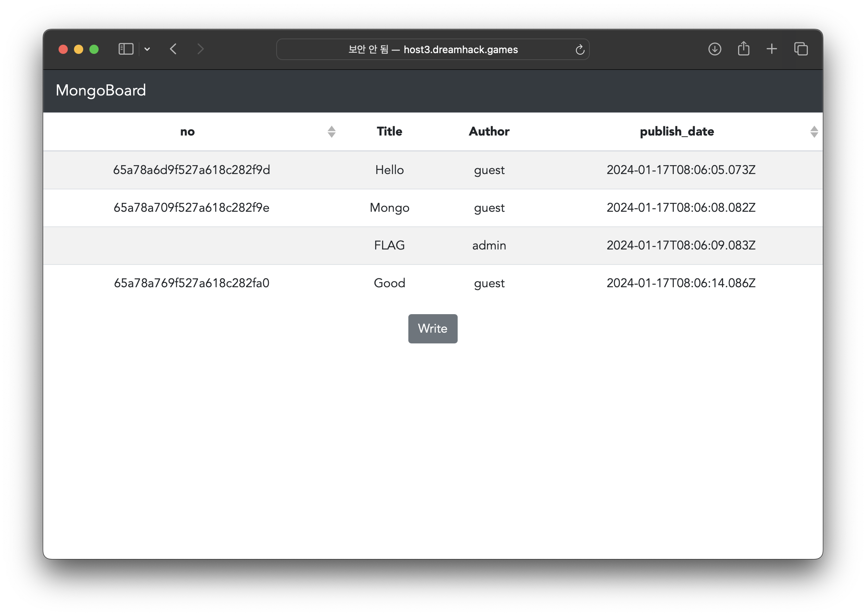The image size is (866, 616).
Task: Open the downloads icon
Action: click(715, 49)
